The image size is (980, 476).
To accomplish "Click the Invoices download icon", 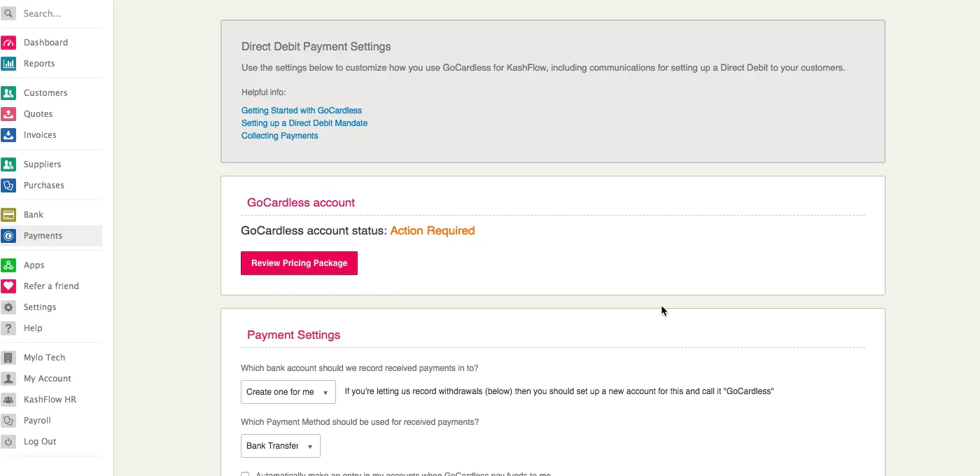I will click(8, 135).
